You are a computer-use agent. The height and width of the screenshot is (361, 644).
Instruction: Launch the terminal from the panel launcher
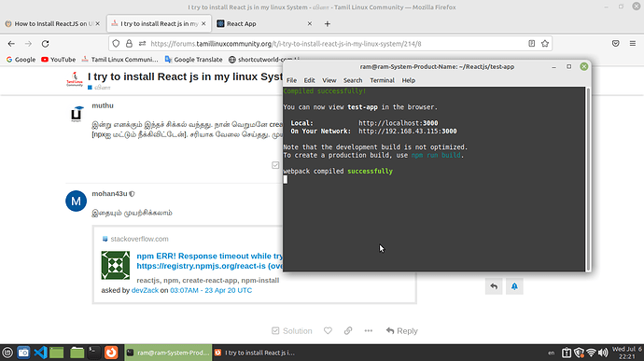pos(93,353)
